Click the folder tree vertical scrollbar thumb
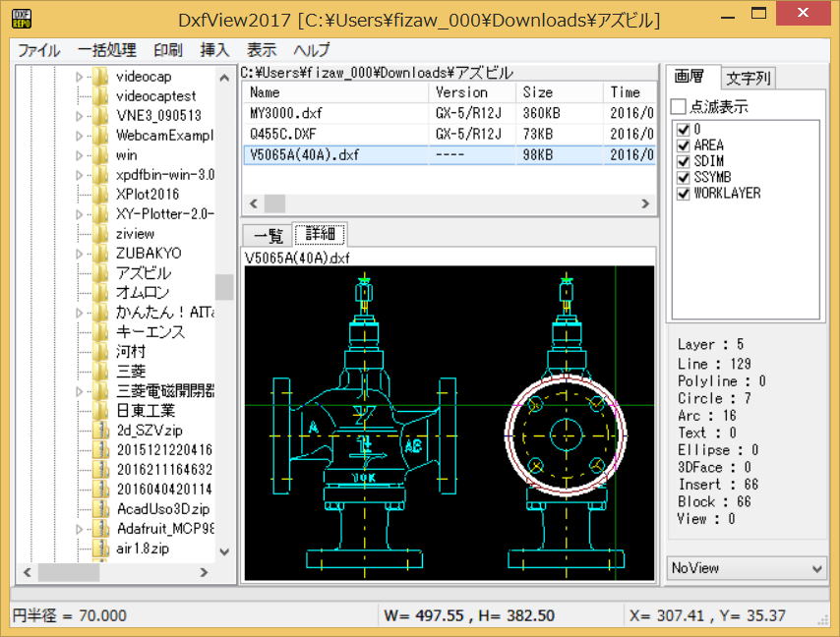Image resolution: width=840 pixels, height=637 pixels. (224, 287)
